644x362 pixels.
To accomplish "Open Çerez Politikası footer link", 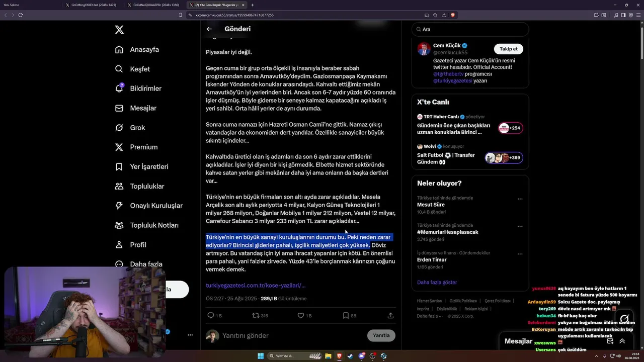I will [x=497, y=301].
